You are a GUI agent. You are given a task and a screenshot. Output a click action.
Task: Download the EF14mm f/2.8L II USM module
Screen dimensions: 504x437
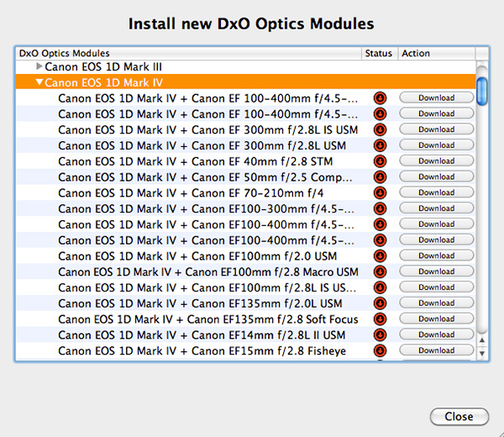437,334
